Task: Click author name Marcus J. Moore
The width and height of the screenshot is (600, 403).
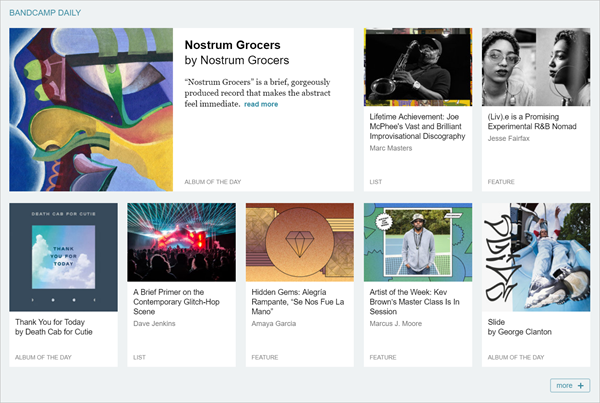Action: [396, 323]
